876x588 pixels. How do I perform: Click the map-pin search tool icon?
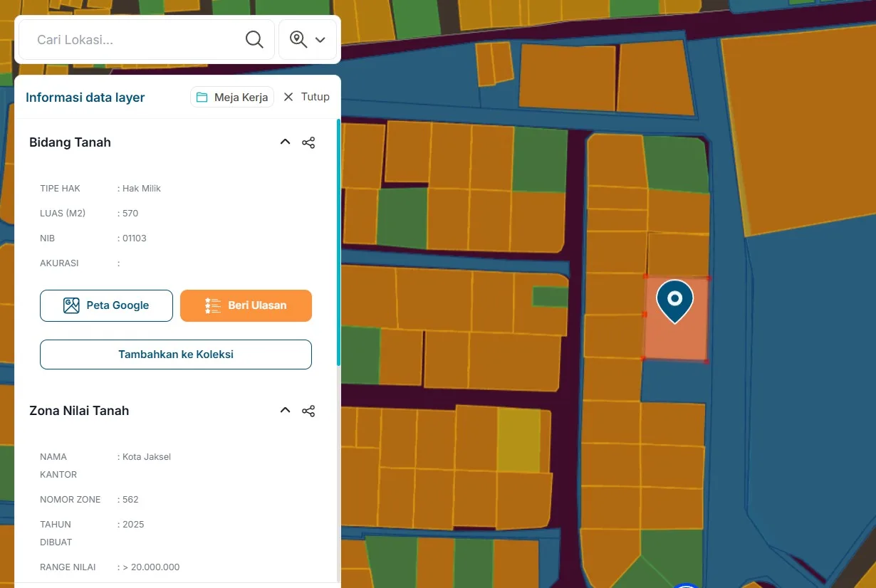(x=296, y=39)
